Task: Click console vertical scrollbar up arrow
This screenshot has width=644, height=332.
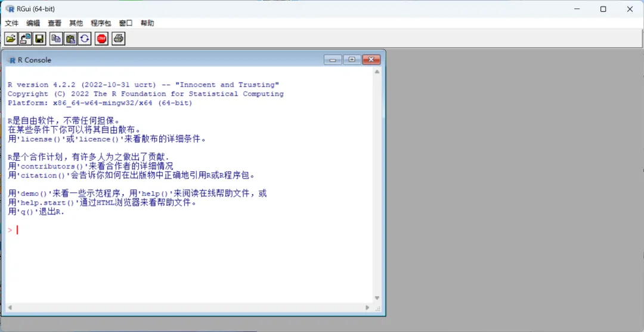Action: coord(377,72)
